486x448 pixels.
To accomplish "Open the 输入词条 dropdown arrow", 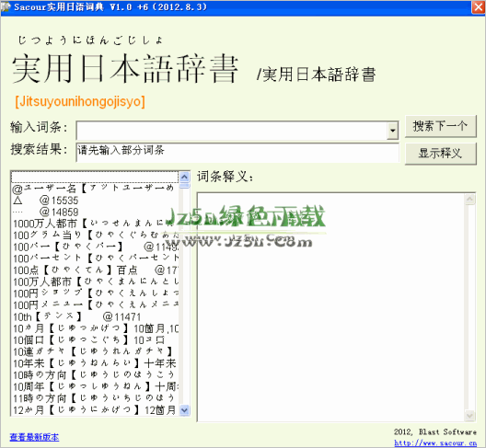I will click(x=392, y=130).
